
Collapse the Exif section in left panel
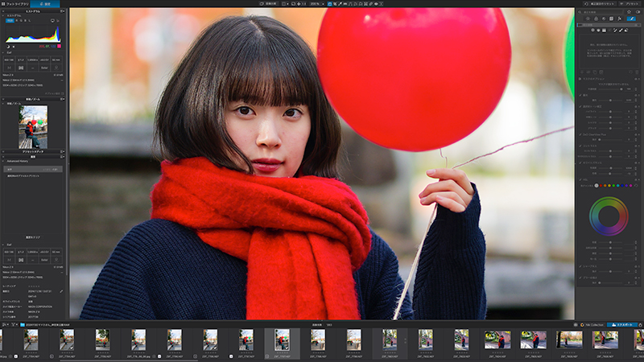click(x=3, y=52)
